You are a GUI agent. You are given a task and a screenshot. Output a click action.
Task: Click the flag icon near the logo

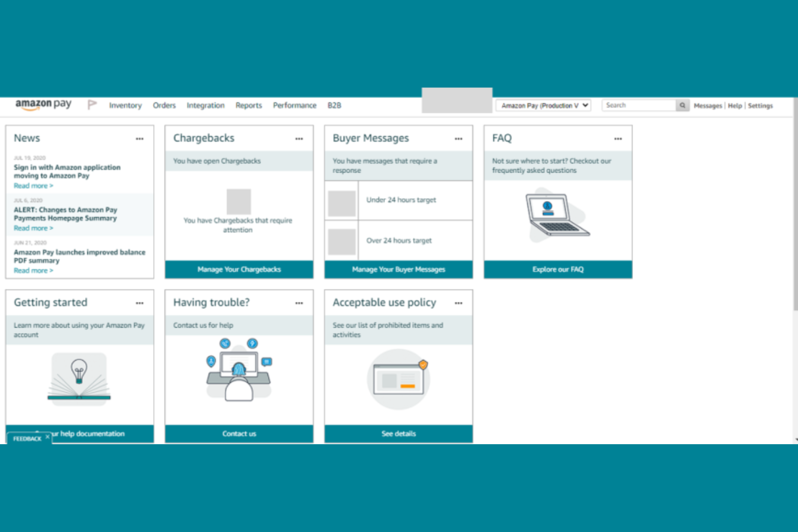coord(92,104)
